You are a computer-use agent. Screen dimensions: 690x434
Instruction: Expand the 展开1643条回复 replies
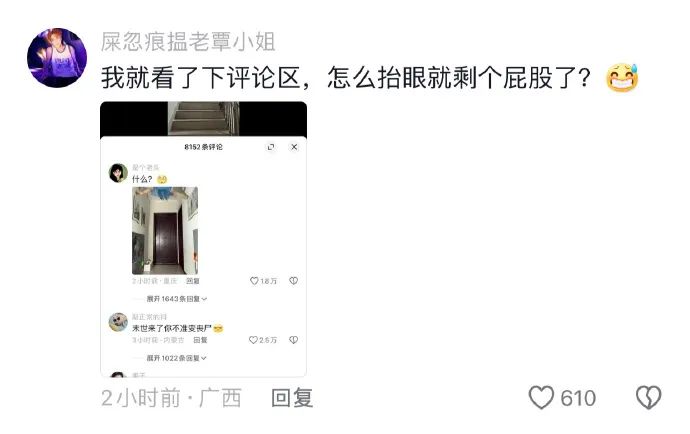point(176,299)
